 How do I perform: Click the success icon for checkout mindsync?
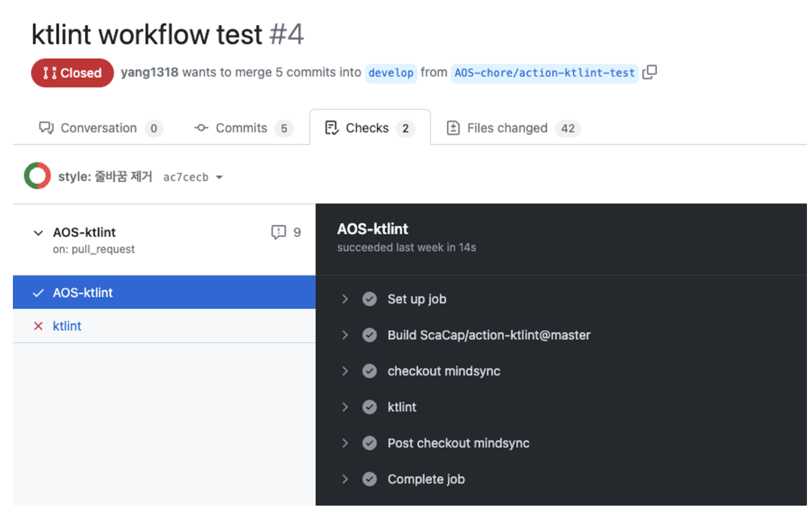[370, 371]
